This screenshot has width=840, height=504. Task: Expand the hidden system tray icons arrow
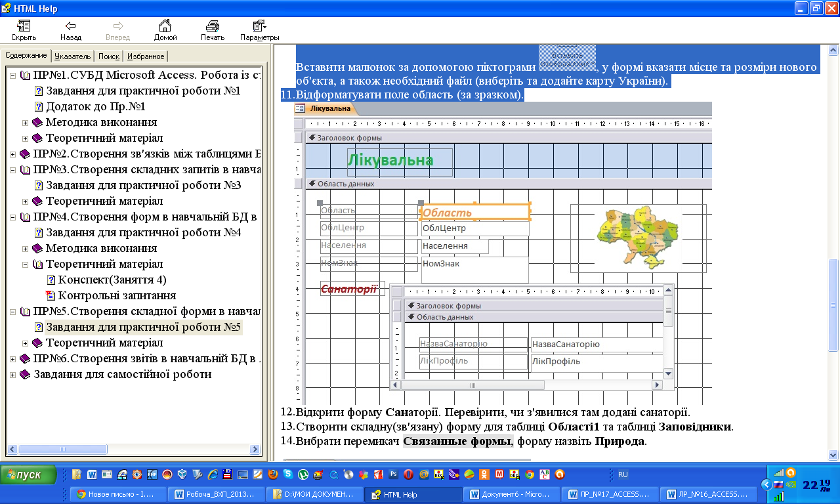(766, 485)
